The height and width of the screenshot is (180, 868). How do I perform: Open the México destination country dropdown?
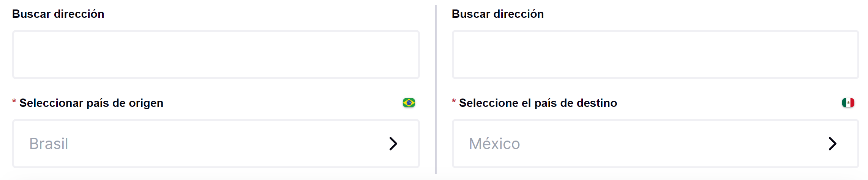(x=655, y=144)
